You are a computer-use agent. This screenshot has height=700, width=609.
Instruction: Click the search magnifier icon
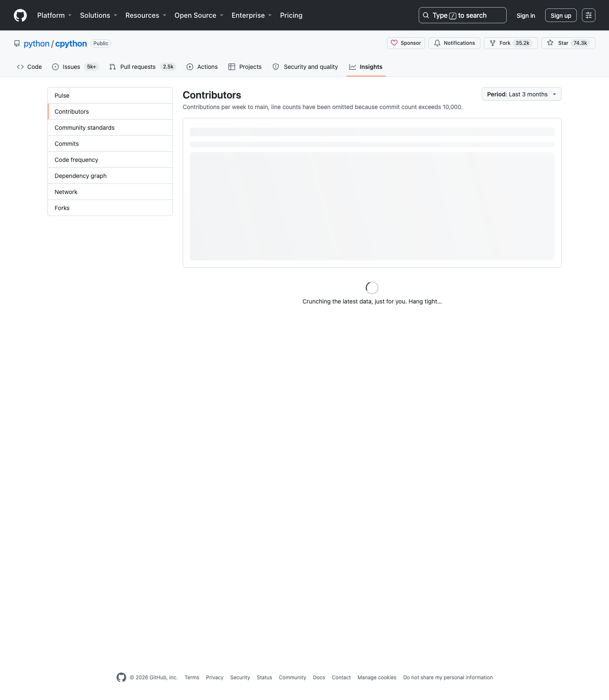pyautogui.click(x=426, y=15)
